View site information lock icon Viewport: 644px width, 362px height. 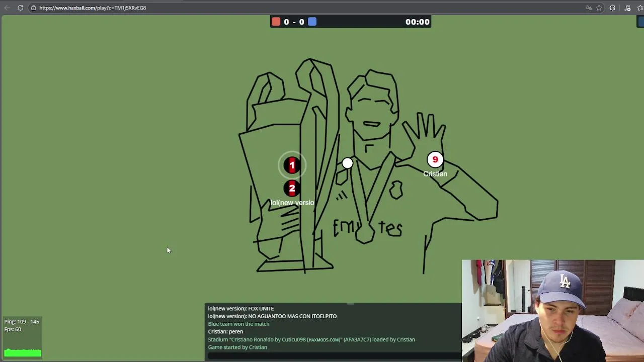coord(34,8)
